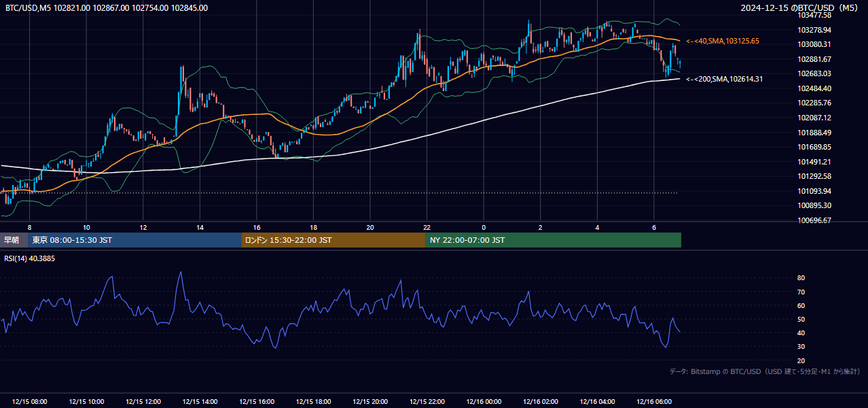Select the 東京 08:00-15:30 JST session bar

coord(134,240)
